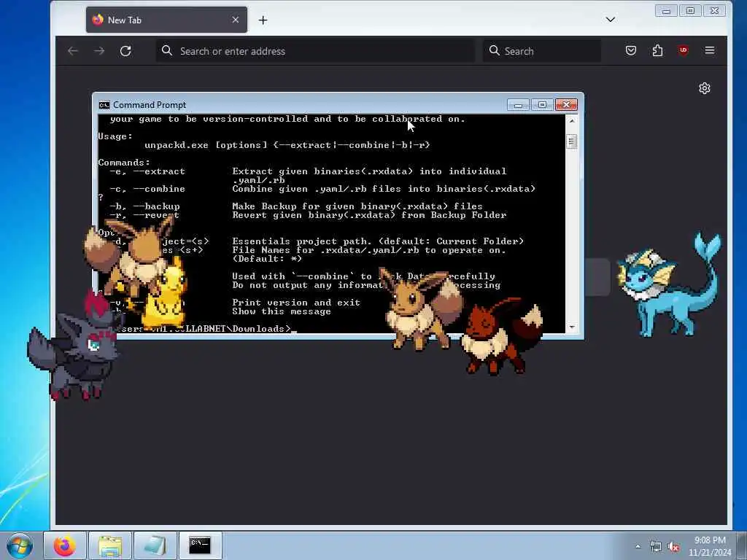747x560 pixels.
Task: Minimize the Command Prompt window
Action: [x=518, y=105]
